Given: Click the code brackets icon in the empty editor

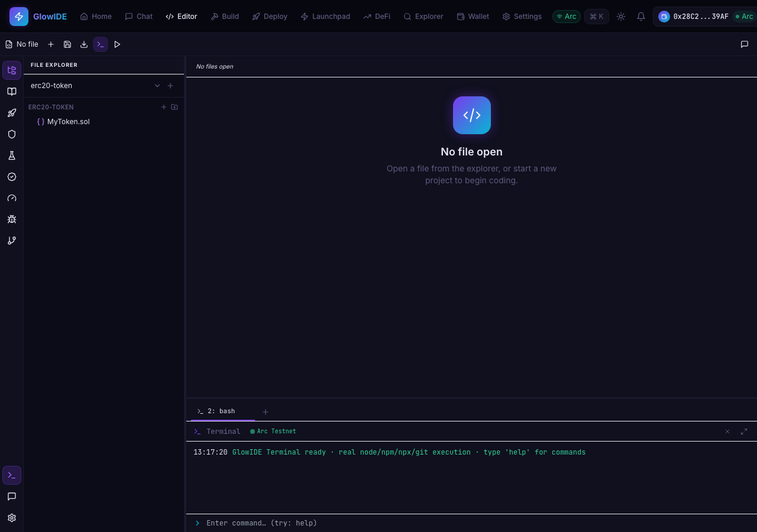Looking at the screenshot, I should click(472, 115).
